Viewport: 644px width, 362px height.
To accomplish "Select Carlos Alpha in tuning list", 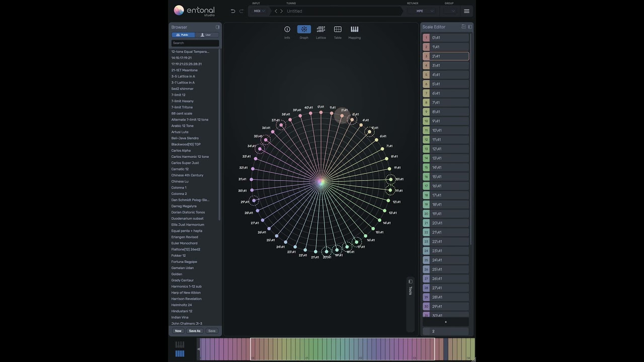I will pyautogui.click(x=181, y=150).
